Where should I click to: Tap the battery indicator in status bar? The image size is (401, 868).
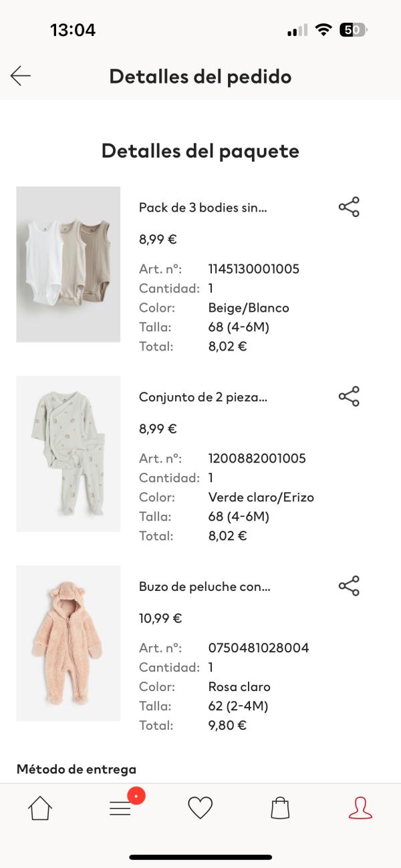[353, 30]
